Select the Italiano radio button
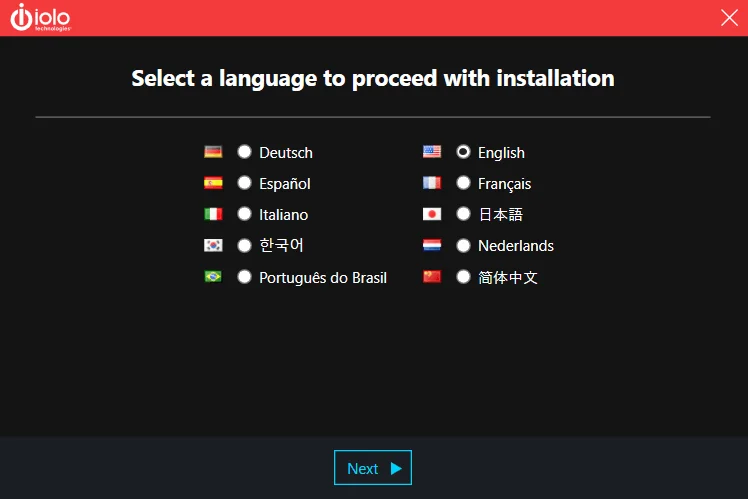Screen dimensions: 748x499 (244, 214)
